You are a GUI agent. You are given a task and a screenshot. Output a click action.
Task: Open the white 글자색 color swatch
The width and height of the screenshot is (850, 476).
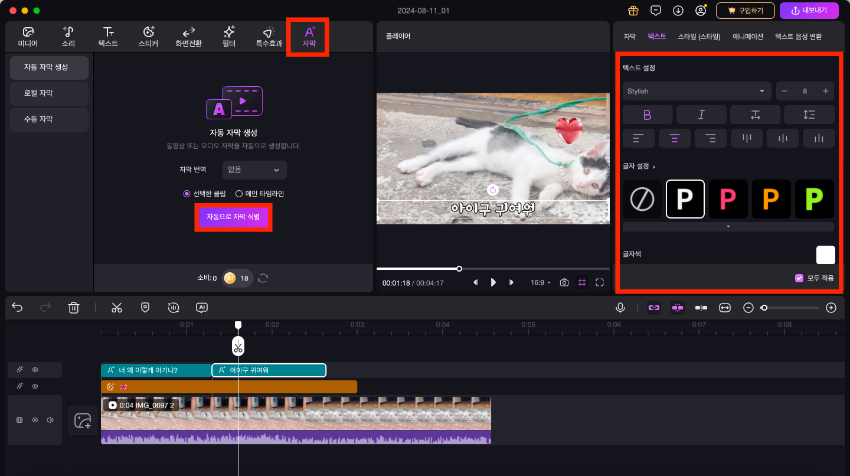click(x=825, y=255)
